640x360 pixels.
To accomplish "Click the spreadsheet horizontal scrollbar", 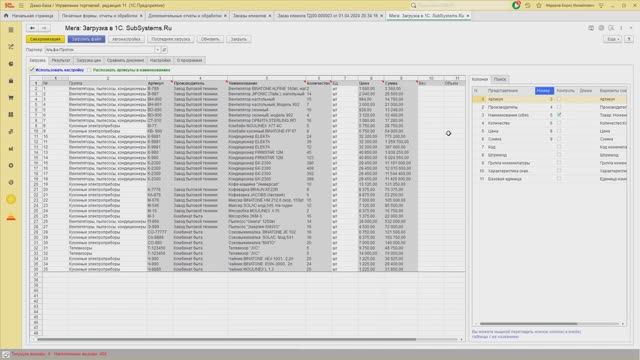I will [x=227, y=339].
